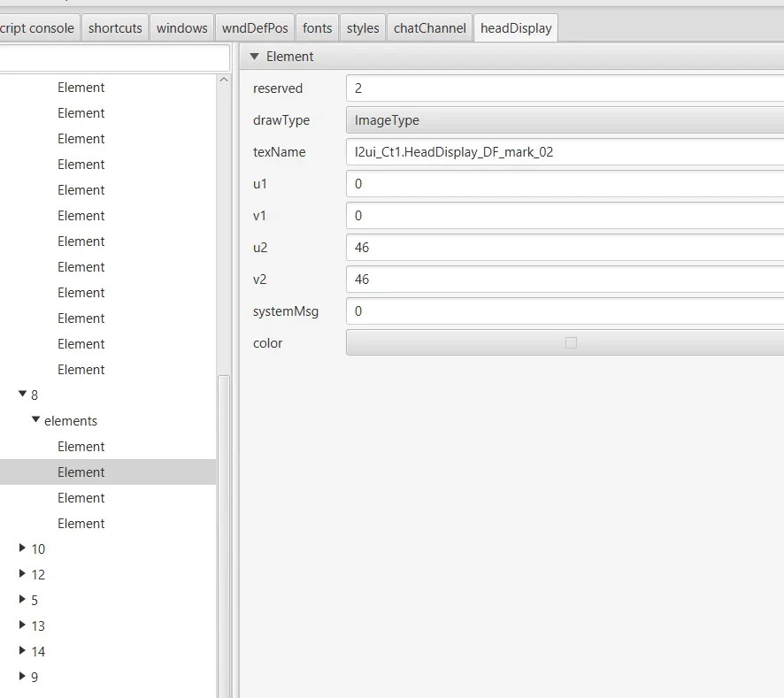Click the node 10 label
784x698 pixels.
pos(38,549)
